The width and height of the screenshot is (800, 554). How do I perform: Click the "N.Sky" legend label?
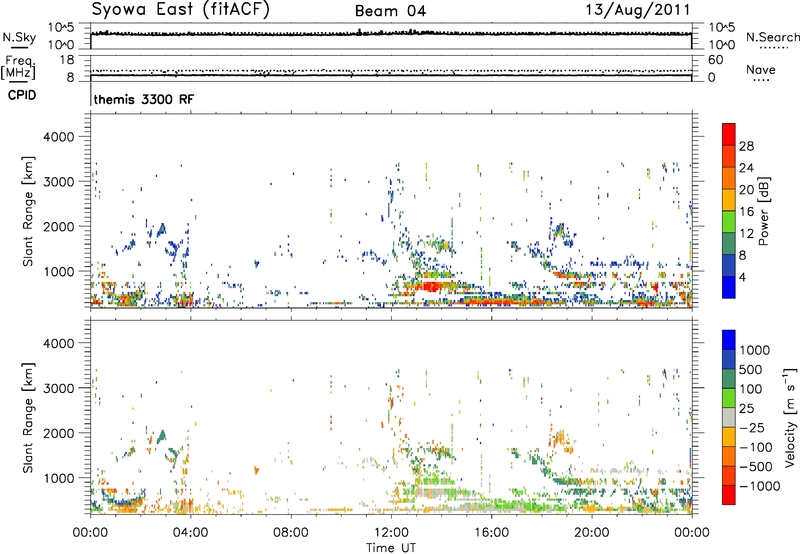19,37
